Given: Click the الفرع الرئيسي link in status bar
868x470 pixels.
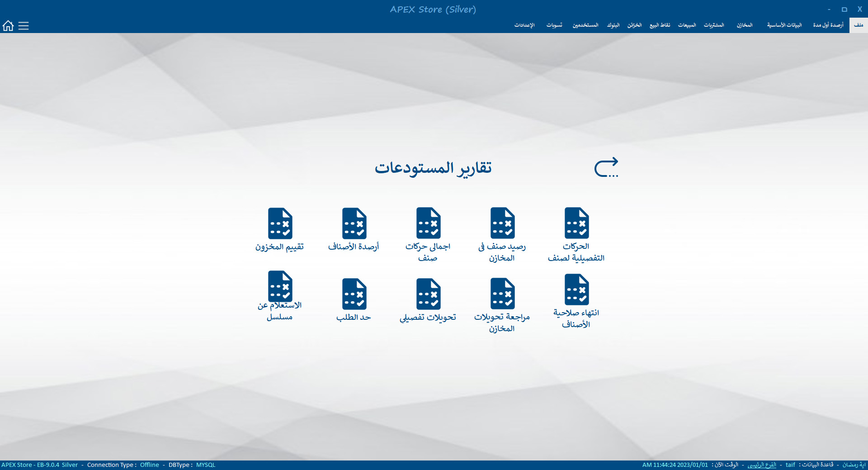Looking at the screenshot, I should (x=762, y=465).
